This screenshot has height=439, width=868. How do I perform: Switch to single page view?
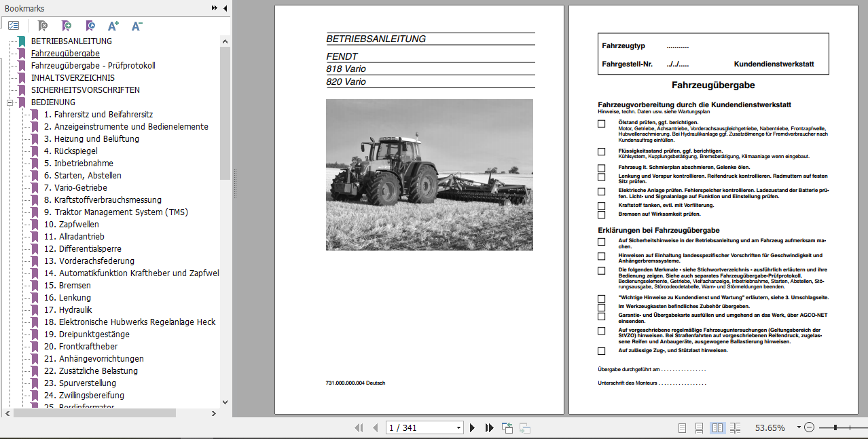(682, 427)
